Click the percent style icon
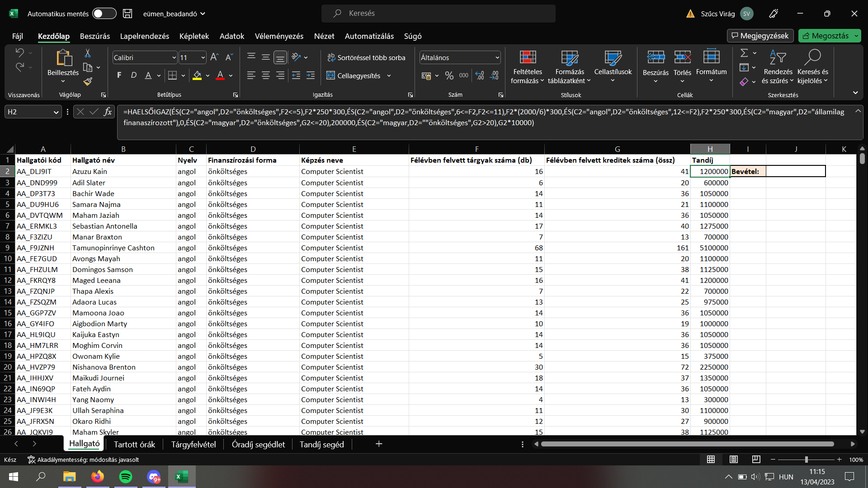The height and width of the screenshot is (488, 868). click(449, 76)
